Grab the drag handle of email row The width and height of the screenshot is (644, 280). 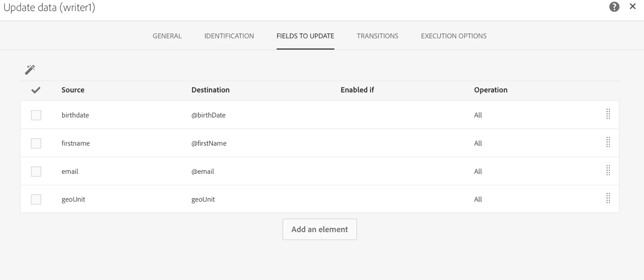point(608,170)
